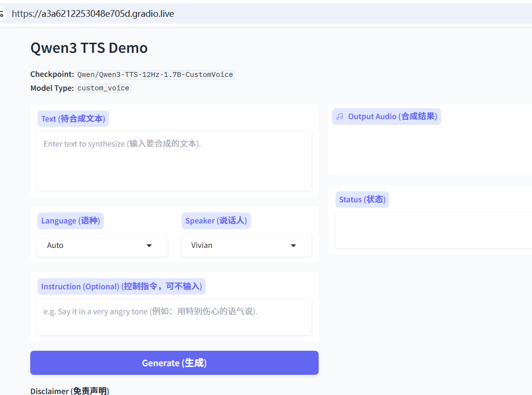Open the Speaker combo box showing Vivian

pyautogui.click(x=240, y=246)
